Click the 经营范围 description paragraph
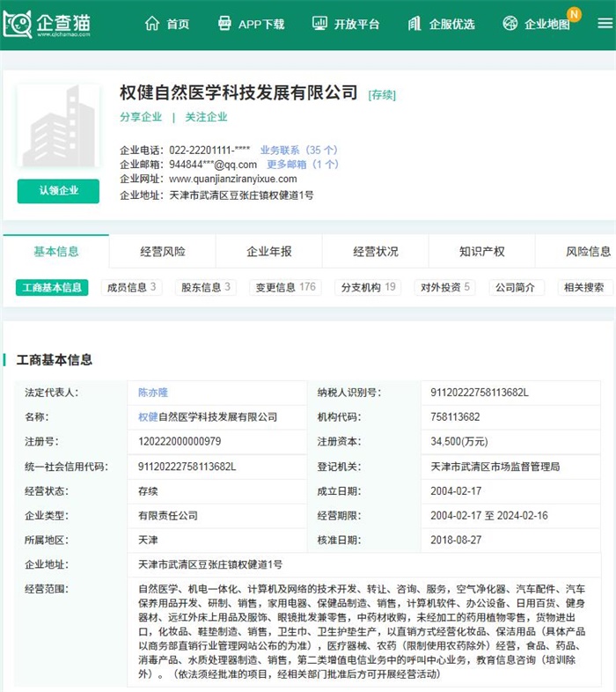The height and width of the screenshot is (692, 616). tap(362, 631)
